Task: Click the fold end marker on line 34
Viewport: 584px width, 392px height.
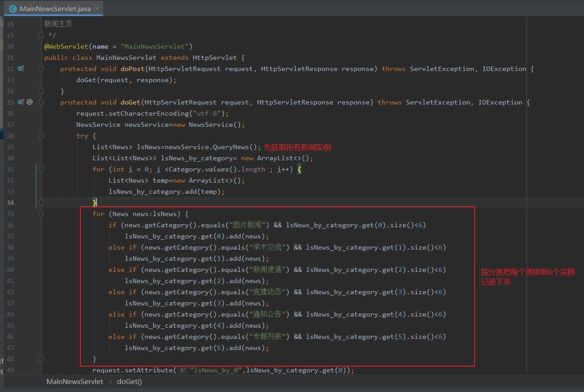Action: point(41,203)
